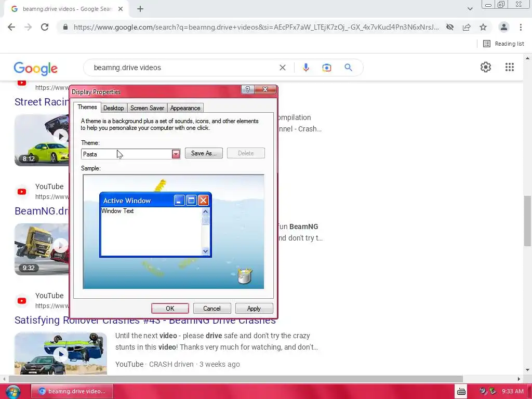The width and height of the screenshot is (532, 399).
Task: Open the Google apps grid
Action: point(509,67)
